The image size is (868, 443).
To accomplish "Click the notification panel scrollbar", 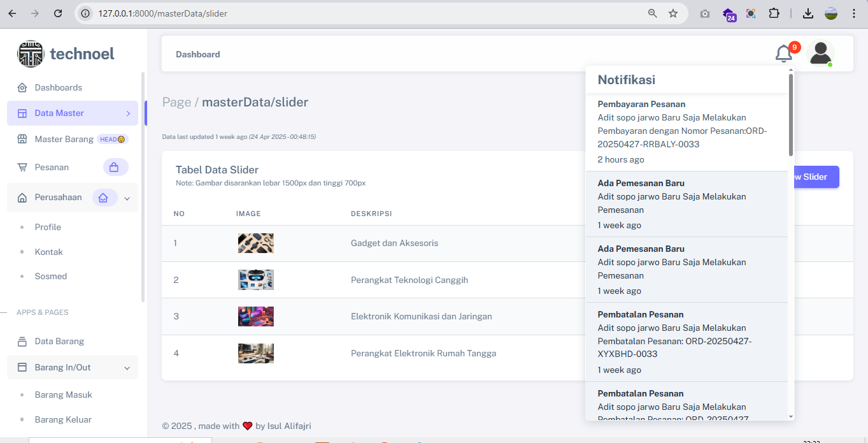I will [x=791, y=115].
